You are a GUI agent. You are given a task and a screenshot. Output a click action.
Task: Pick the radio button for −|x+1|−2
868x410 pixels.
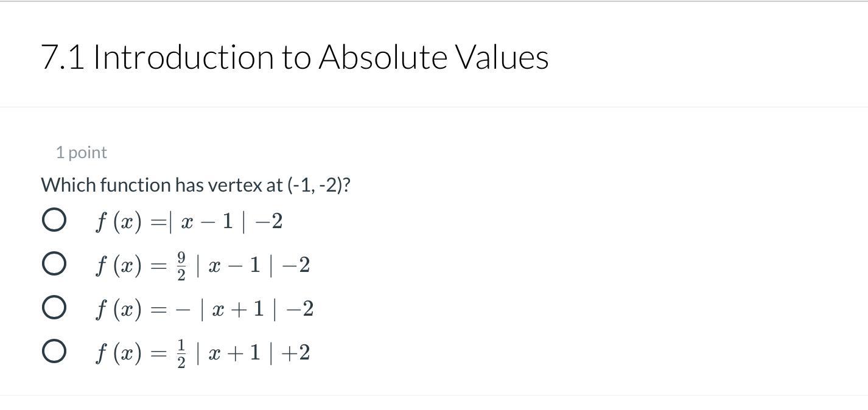54,308
